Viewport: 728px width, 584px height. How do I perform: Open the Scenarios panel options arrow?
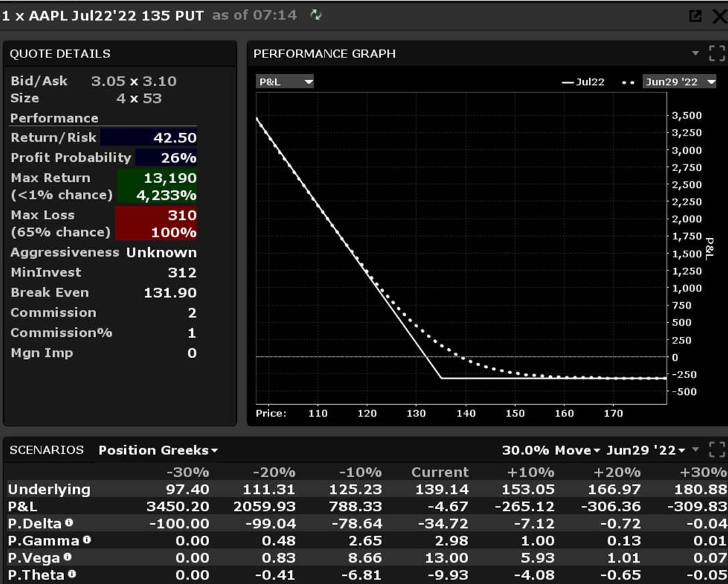pos(695,449)
